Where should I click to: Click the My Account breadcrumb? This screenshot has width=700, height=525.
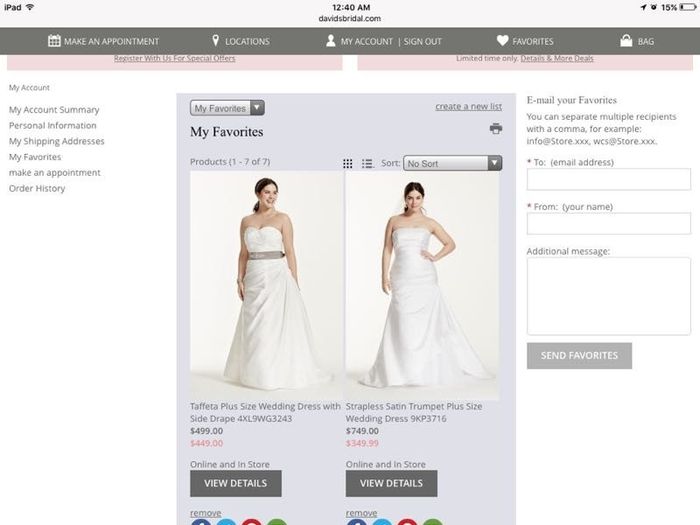pos(29,88)
